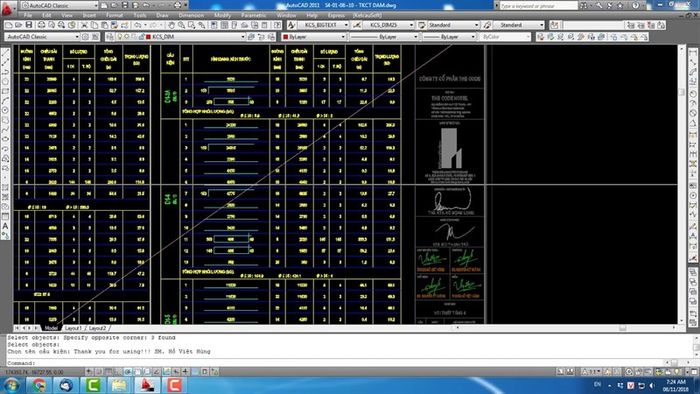Click the taskbar clock showing 7:24 AM
Image resolution: width=700 pixels, height=394 pixels.
[675, 385]
